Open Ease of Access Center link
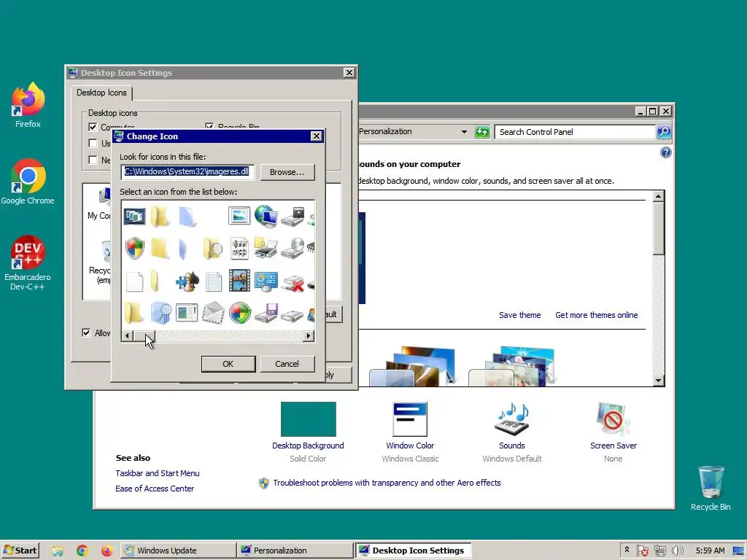Viewport: 747px width, 560px height. 155,488
